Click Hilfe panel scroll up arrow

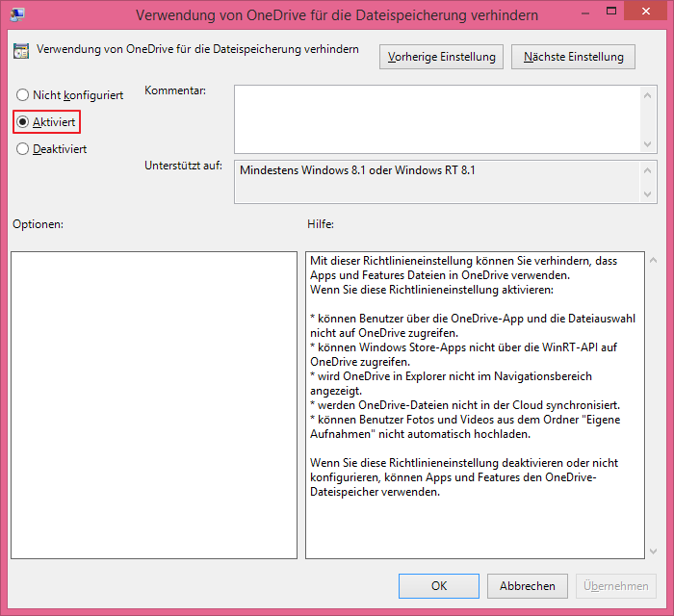[x=654, y=260]
